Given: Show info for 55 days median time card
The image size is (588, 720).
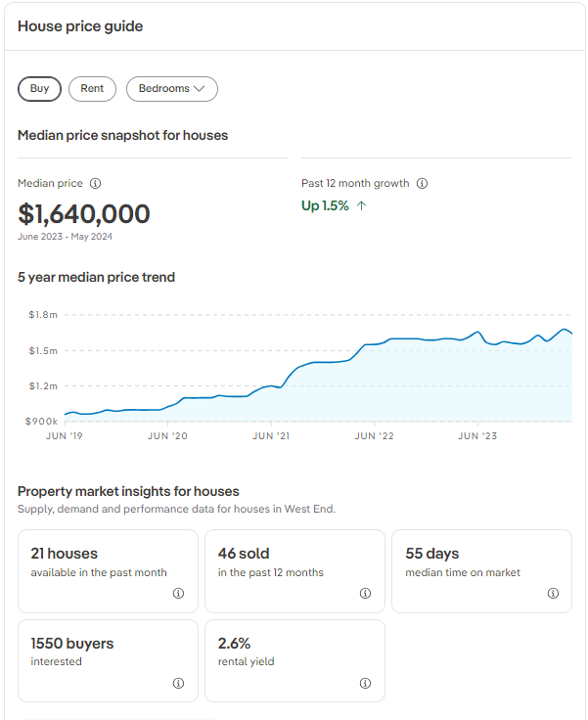Looking at the screenshot, I should [x=553, y=594].
